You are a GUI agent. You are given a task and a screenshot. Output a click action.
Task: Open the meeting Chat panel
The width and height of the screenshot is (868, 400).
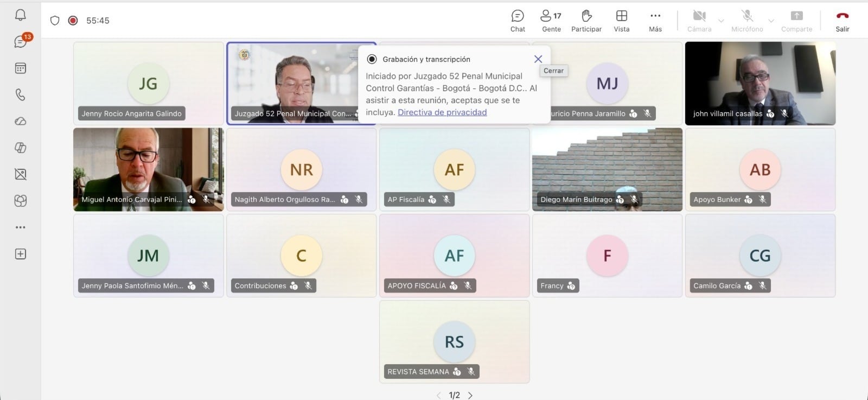518,21
